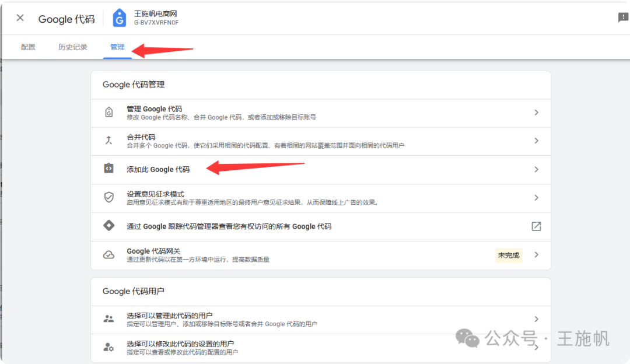This screenshot has height=364, width=630.
Task: Expand chevron on 添加此 Google 代码 row
Action: click(x=537, y=170)
